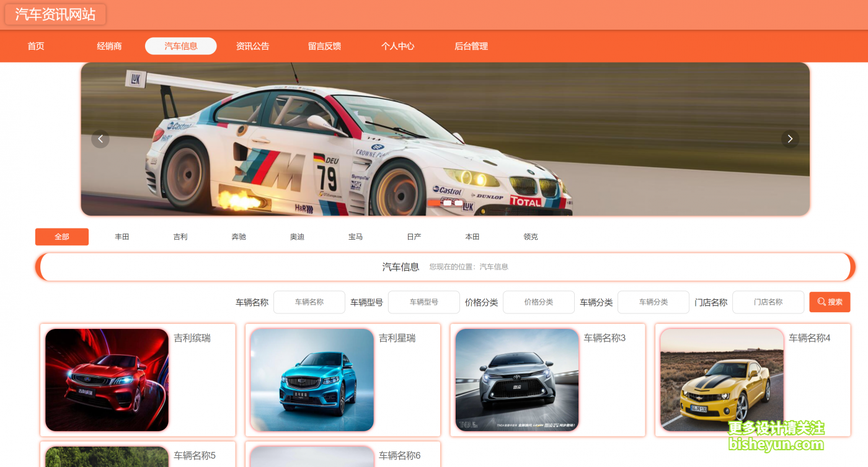
Task: Open the 吉利星瑞 car image
Action: [312, 380]
